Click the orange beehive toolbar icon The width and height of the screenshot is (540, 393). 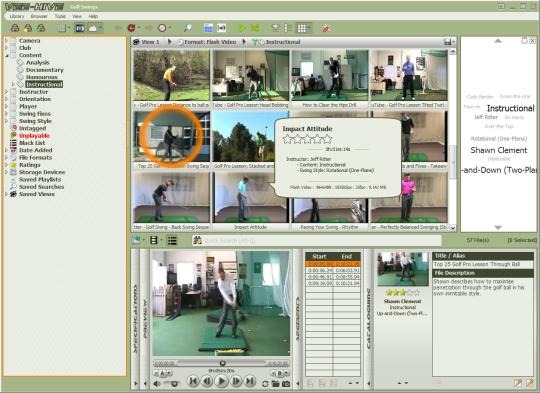(28, 28)
